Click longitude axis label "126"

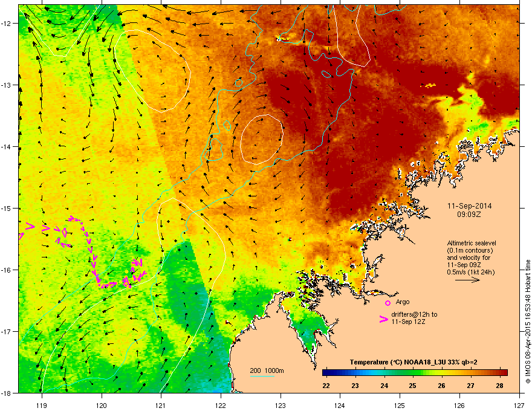coord(459,405)
